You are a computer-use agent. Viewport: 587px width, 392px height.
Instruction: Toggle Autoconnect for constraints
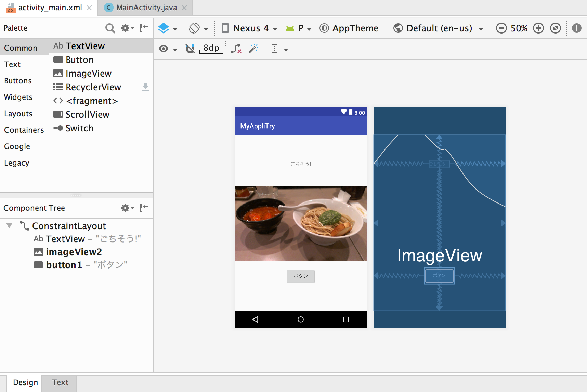[190, 49]
